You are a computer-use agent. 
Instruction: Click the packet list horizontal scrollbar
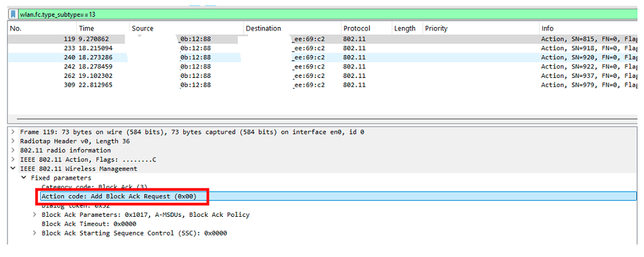tap(314, 119)
